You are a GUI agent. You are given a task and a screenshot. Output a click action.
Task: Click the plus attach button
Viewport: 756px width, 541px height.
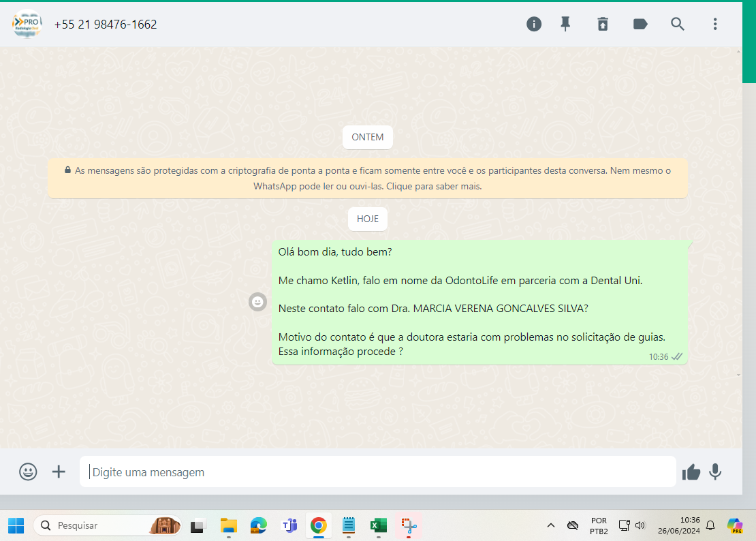click(59, 472)
